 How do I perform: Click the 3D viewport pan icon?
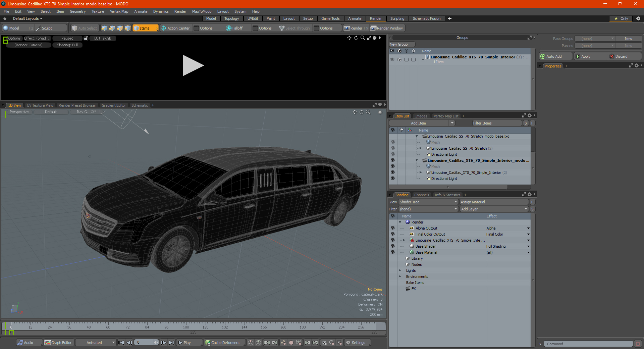[x=355, y=112]
